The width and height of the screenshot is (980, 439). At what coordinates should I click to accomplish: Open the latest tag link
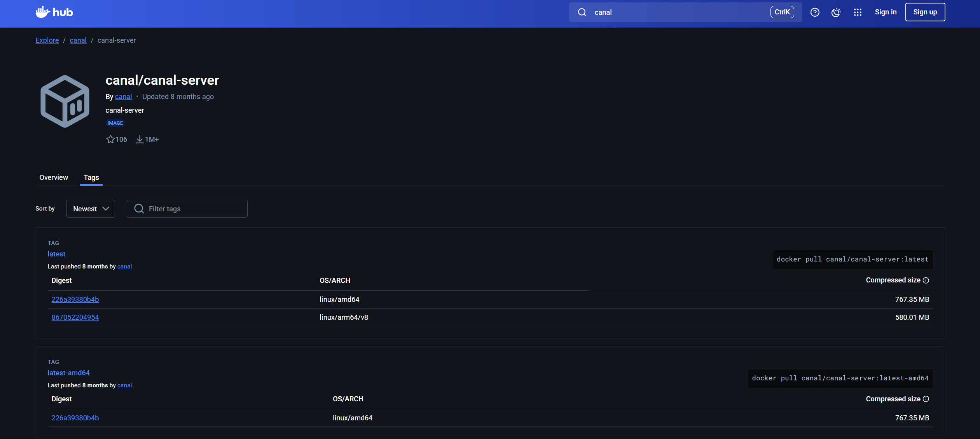(x=56, y=254)
